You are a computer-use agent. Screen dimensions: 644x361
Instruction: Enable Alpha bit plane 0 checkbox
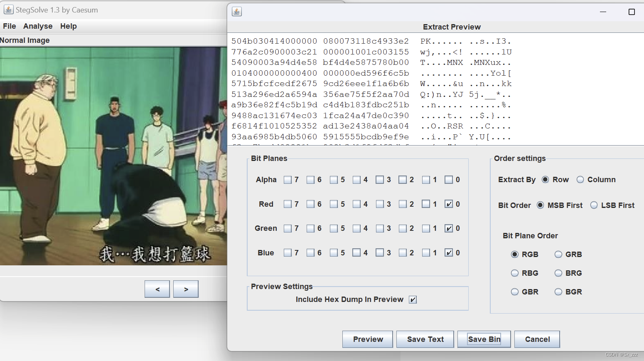click(449, 180)
